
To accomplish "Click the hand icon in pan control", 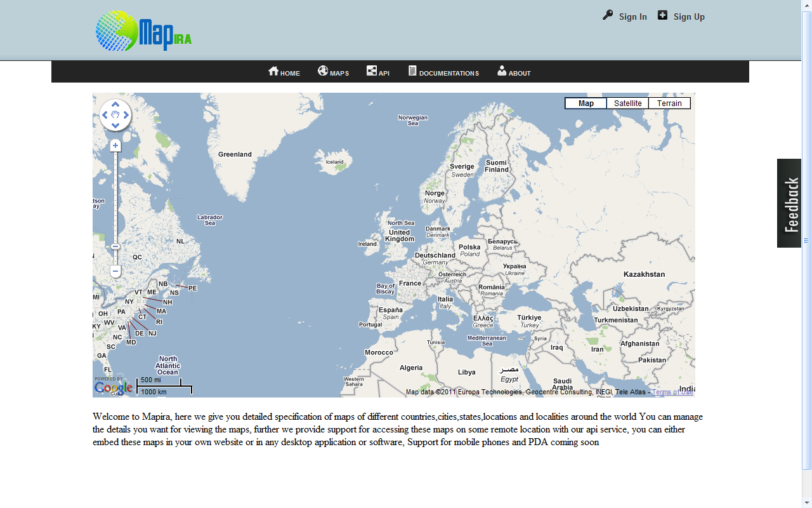I will (115, 115).
